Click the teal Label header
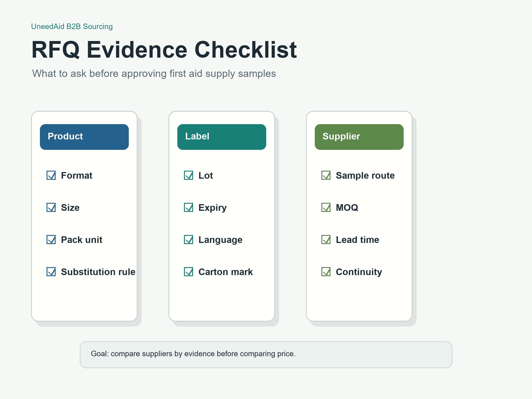Viewport: 532px width, 399px height. [x=222, y=137]
